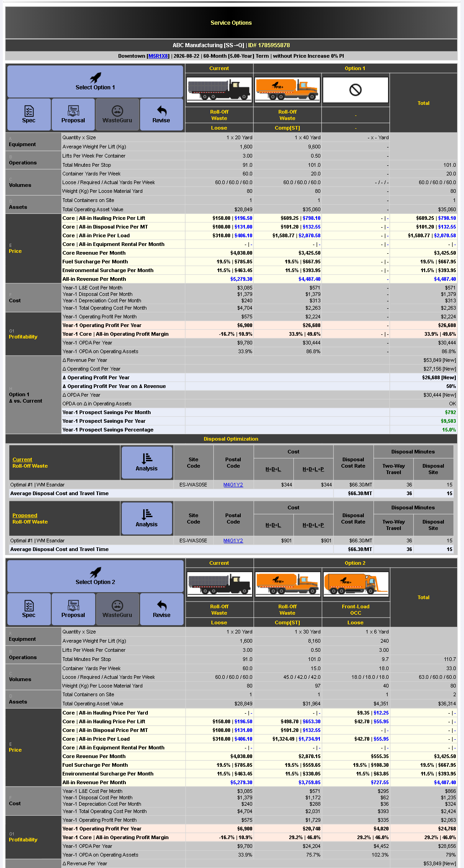Open M4G1Y2 link in Current disposal table
The image size is (464, 868).
pos(233,485)
